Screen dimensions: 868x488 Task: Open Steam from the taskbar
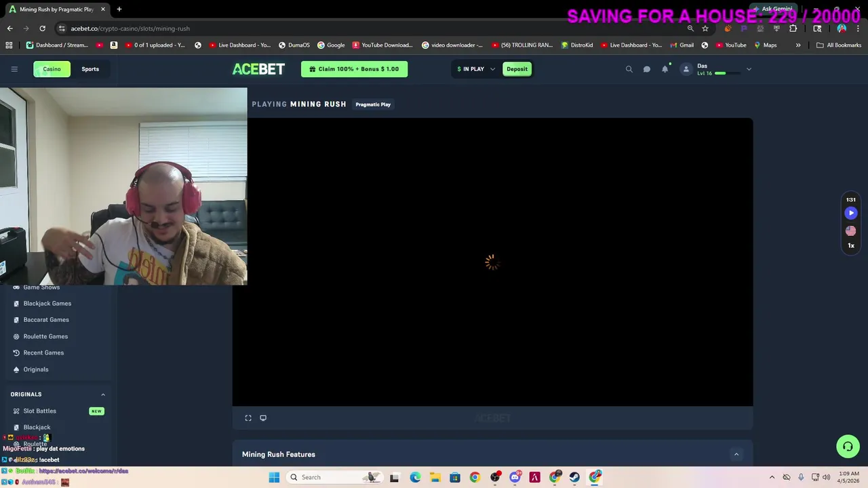click(x=574, y=477)
